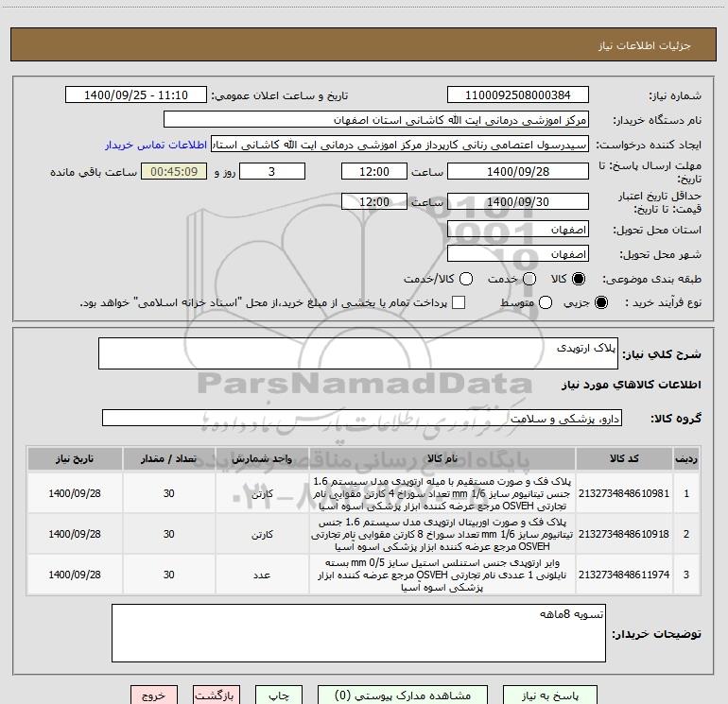
Task: Click the کارتن unit cell in row 1
Action: click(262, 493)
